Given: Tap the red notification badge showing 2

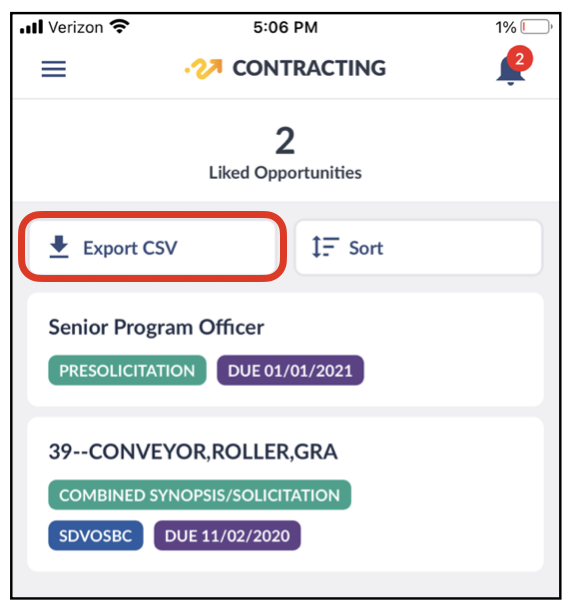Looking at the screenshot, I should tap(520, 59).
